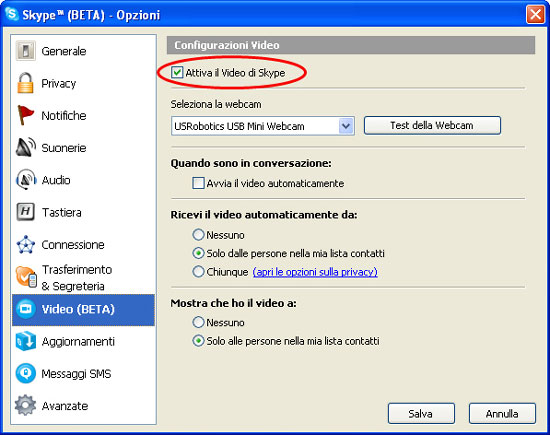Viewport: 550px width, 435px height.
Task: Open the Generale settings switch icon
Action: click(x=26, y=51)
